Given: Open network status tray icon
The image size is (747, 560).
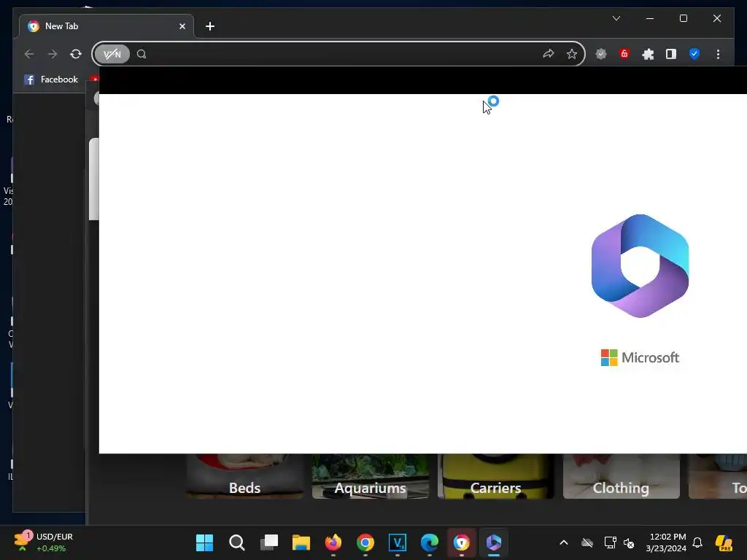Looking at the screenshot, I should tap(611, 542).
